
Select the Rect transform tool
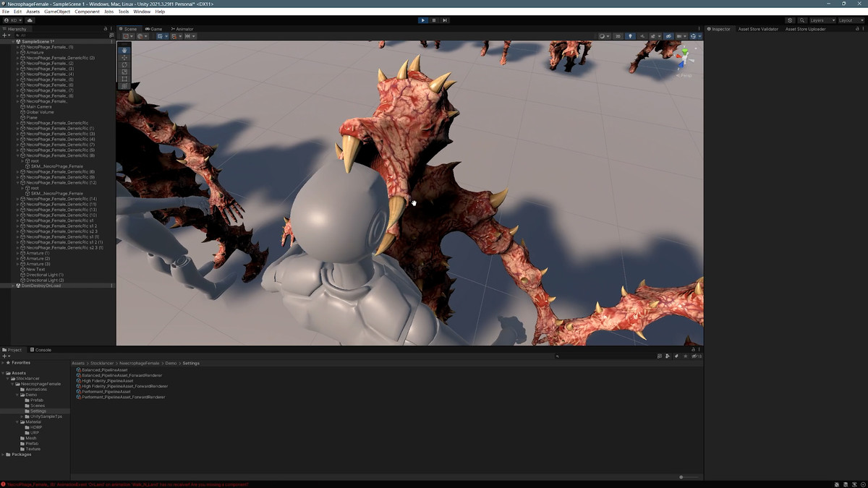click(x=124, y=79)
